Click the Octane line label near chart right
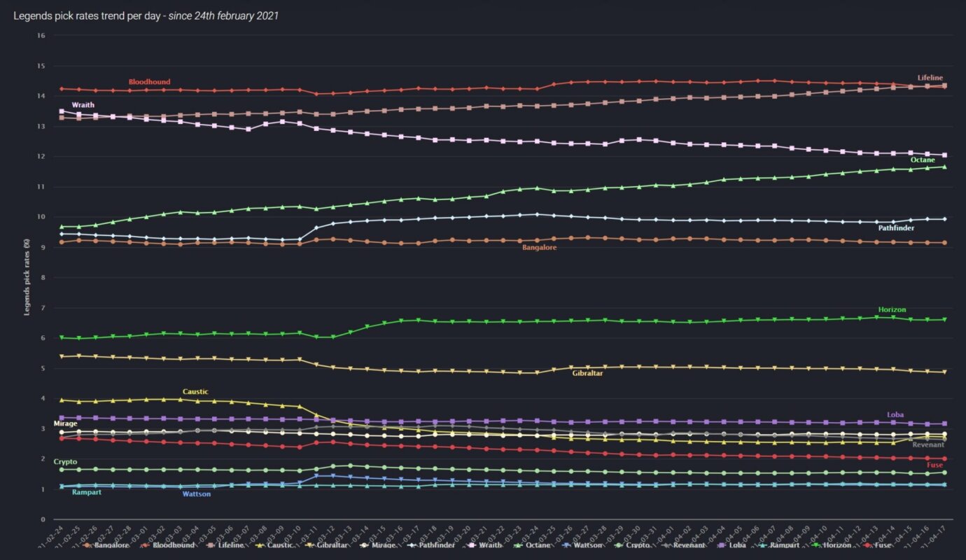 pos(922,160)
